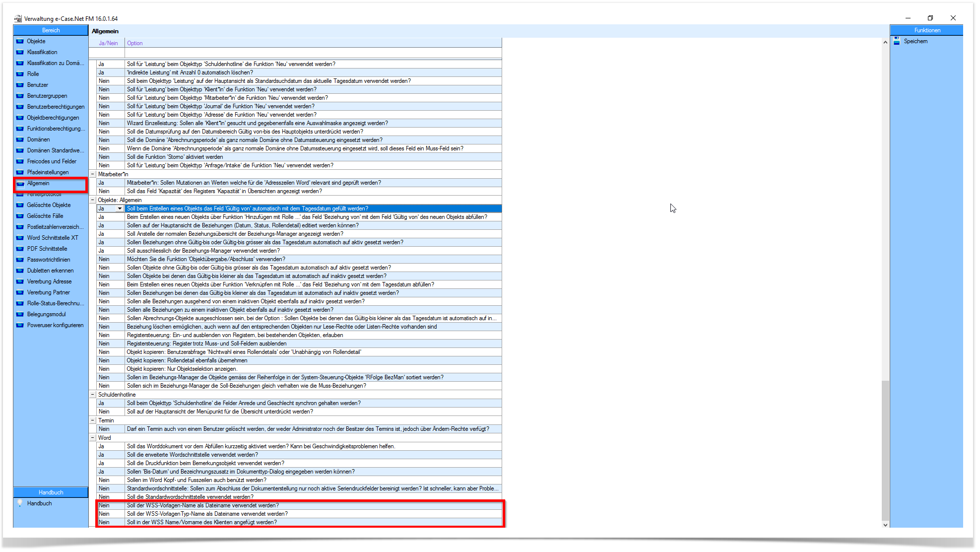Click the Poweruser konfigurieren icon
Image resolution: width=980 pixels, height=552 pixels.
[20, 325]
